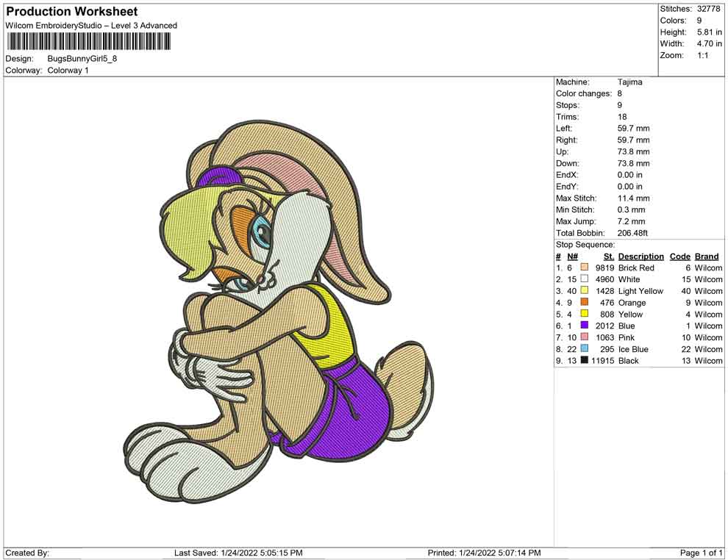Click the Stops value 9
The image size is (728, 560).
[x=619, y=105]
